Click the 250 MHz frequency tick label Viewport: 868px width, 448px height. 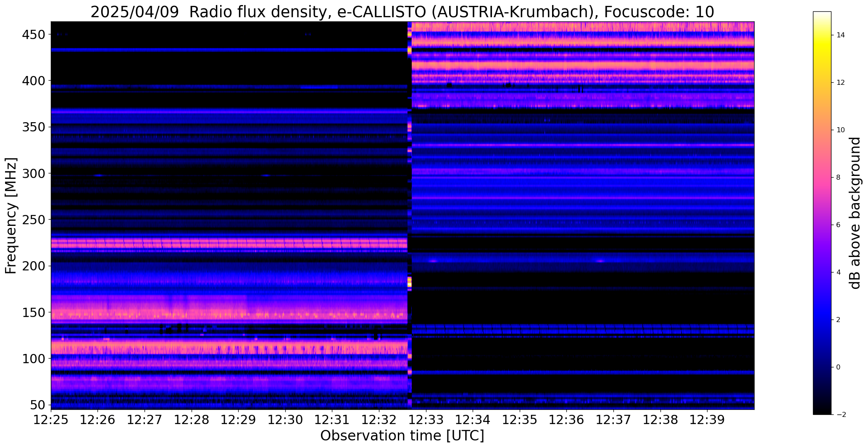(x=33, y=220)
